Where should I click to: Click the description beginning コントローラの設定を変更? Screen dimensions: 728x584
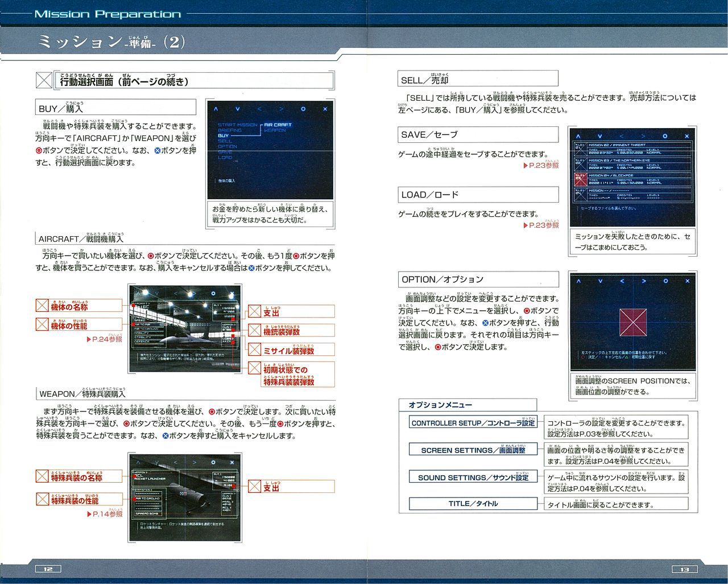coord(617,427)
